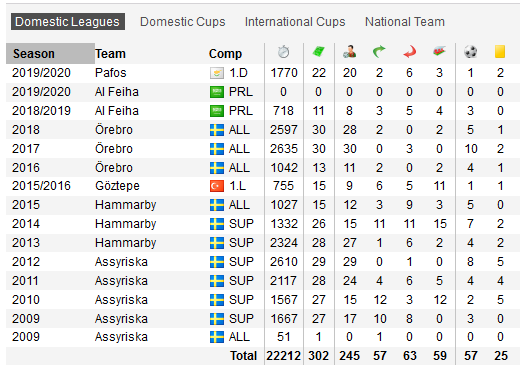
Task: Click the Cyprus flag next to 1.D
Action: (x=217, y=73)
